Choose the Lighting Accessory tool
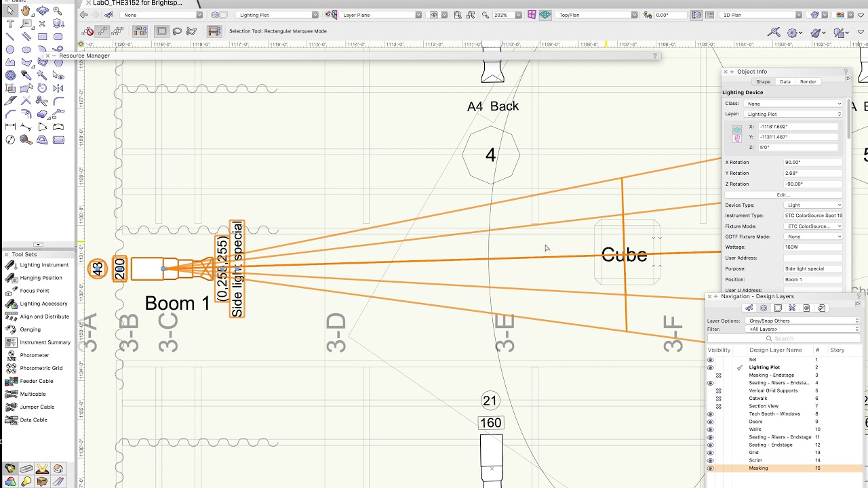Image resolution: width=868 pixels, height=488 pixels. (x=37, y=304)
